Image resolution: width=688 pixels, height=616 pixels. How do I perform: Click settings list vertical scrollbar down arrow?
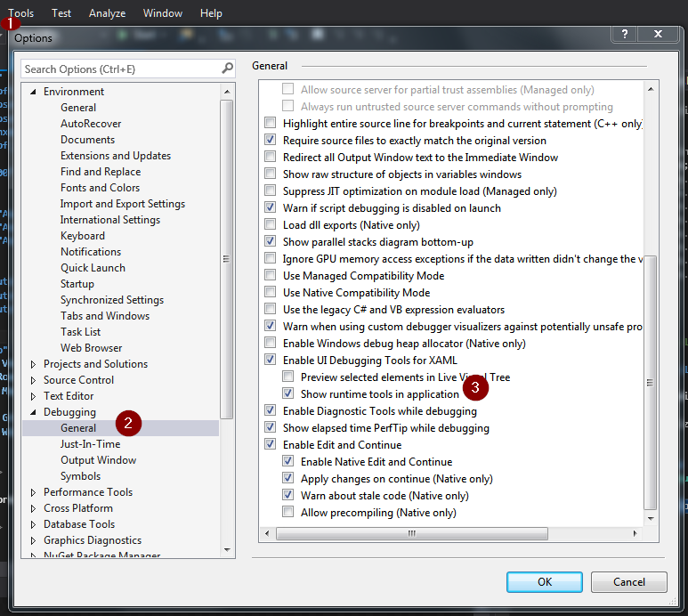651,519
